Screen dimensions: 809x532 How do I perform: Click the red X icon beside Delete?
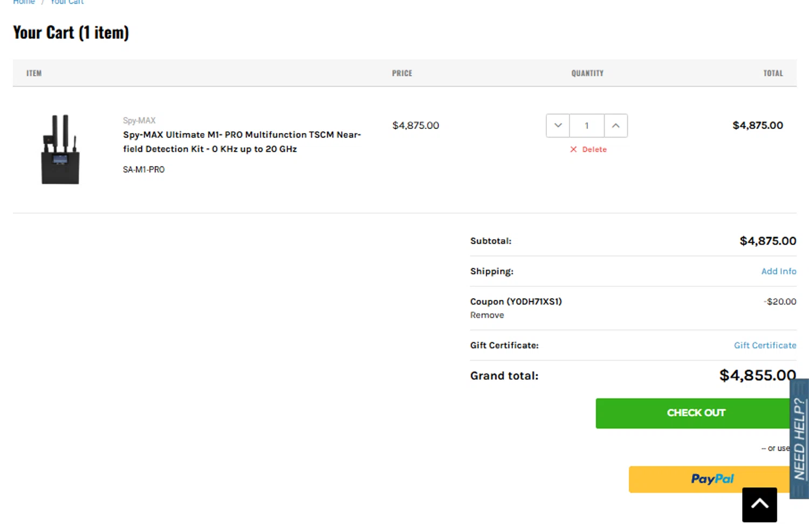[573, 149]
